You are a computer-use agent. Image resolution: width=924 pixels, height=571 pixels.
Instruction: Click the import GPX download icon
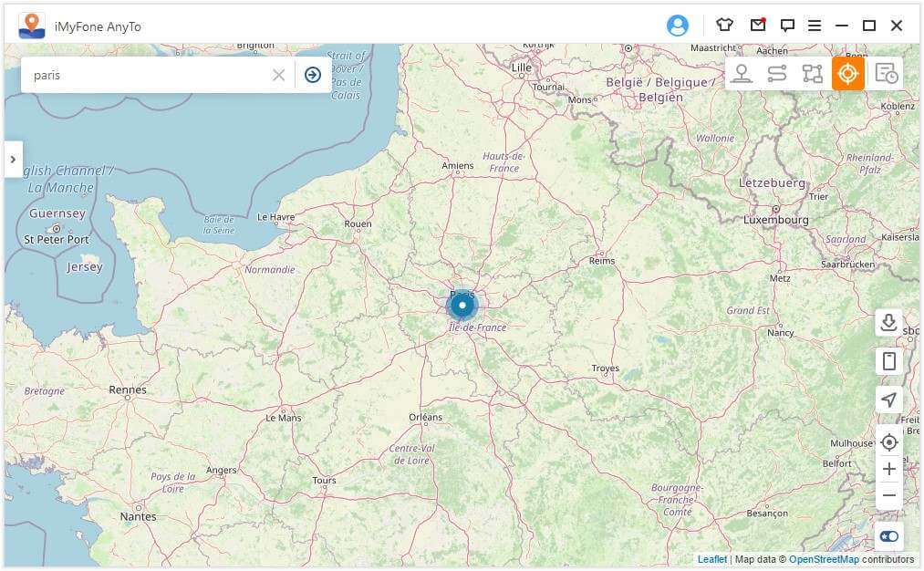point(888,322)
